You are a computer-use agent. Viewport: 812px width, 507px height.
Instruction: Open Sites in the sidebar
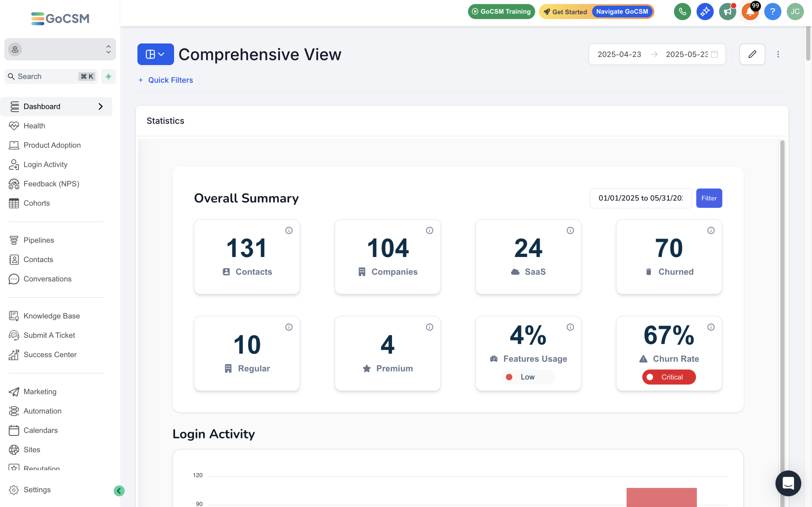tap(56, 450)
